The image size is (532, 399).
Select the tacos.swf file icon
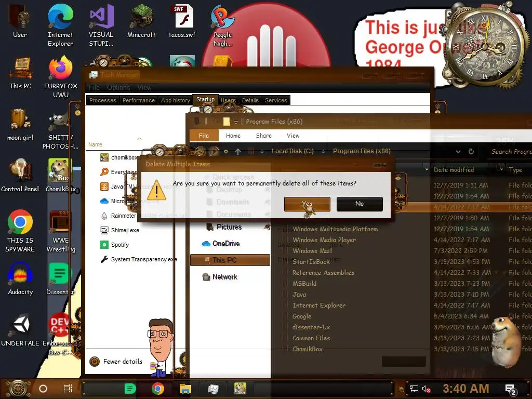click(182, 21)
